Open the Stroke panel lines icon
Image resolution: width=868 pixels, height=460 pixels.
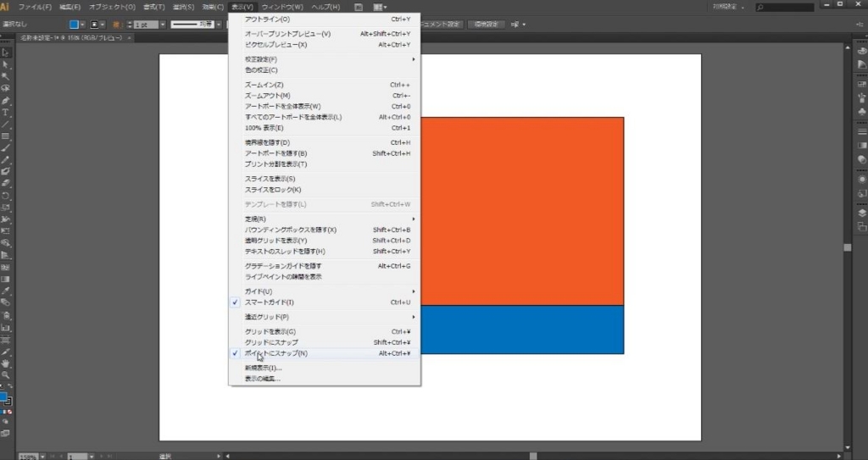pos(862,132)
